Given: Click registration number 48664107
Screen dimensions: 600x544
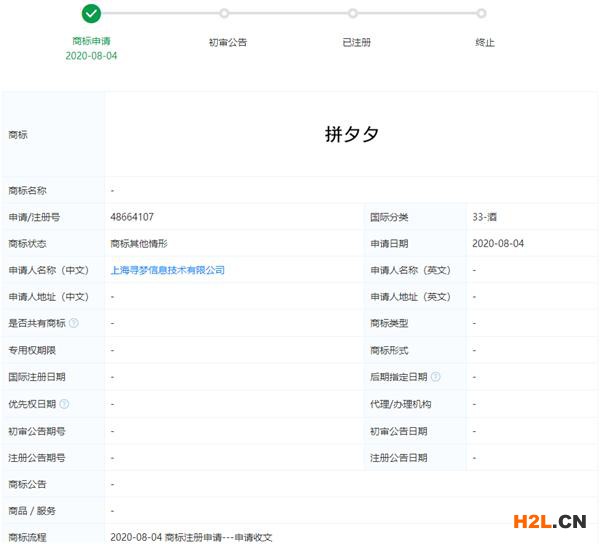Looking at the screenshot, I should (x=132, y=217).
